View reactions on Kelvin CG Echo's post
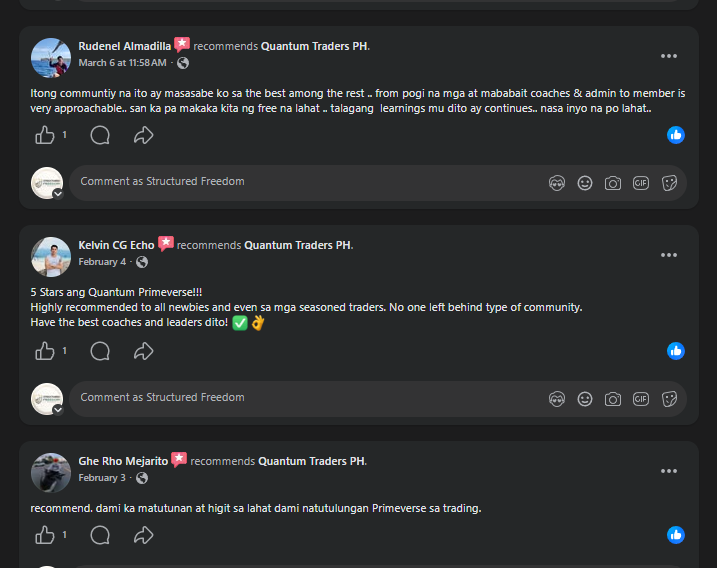This screenshot has width=717, height=568. (676, 351)
